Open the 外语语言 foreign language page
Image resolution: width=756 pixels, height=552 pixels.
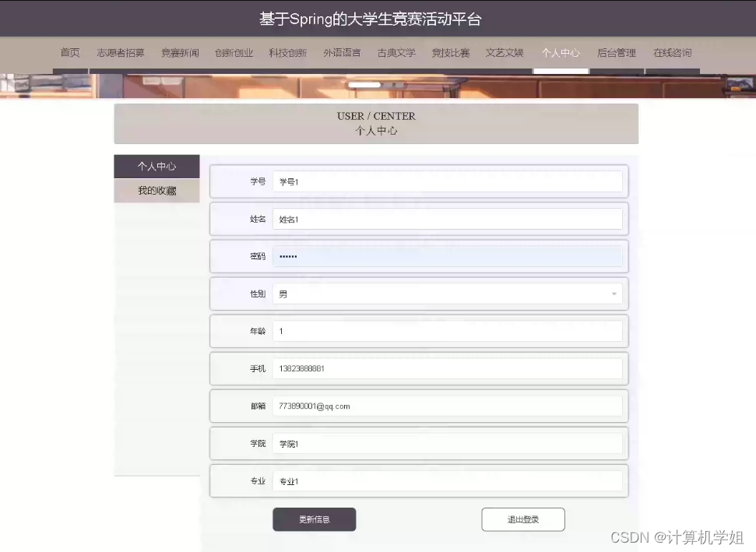(343, 53)
